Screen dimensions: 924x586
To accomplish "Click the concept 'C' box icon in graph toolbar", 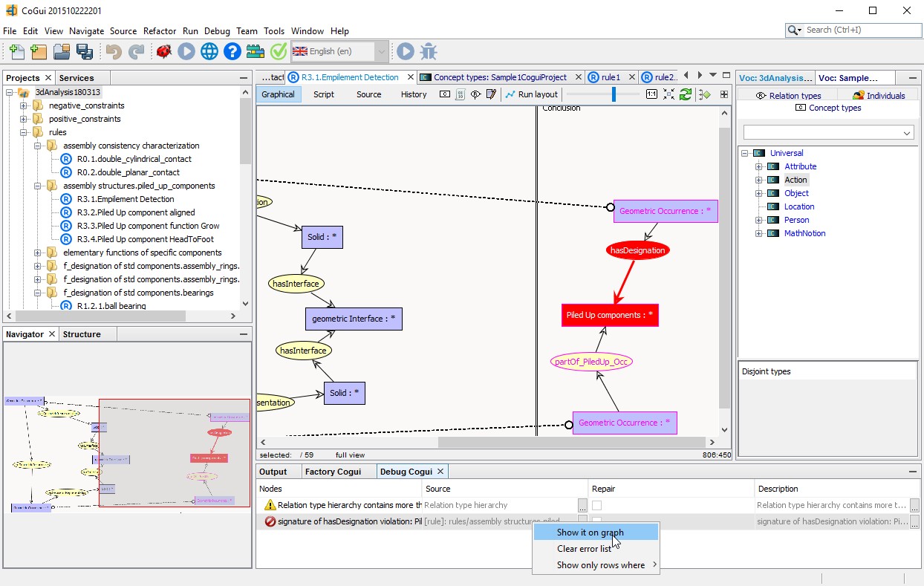I will (445, 94).
